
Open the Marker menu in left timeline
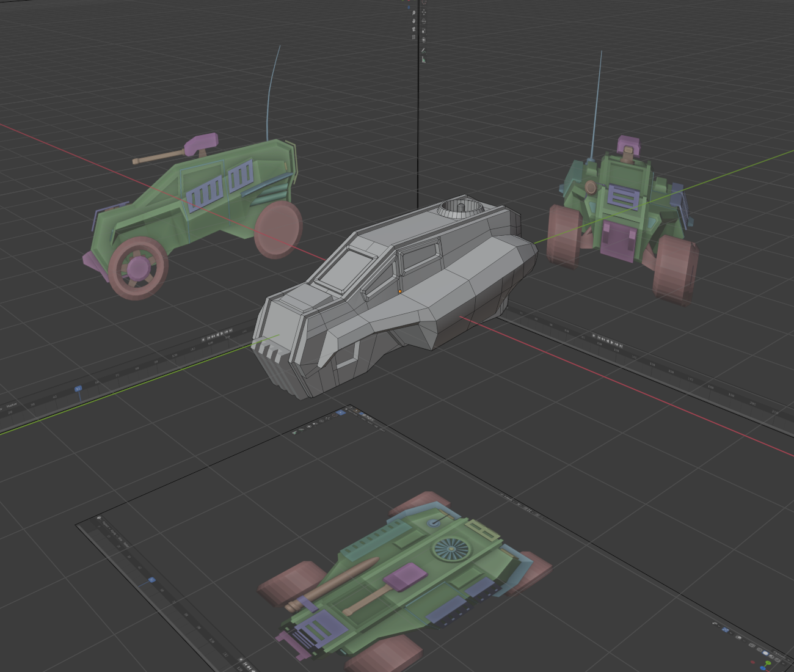[11, 405]
